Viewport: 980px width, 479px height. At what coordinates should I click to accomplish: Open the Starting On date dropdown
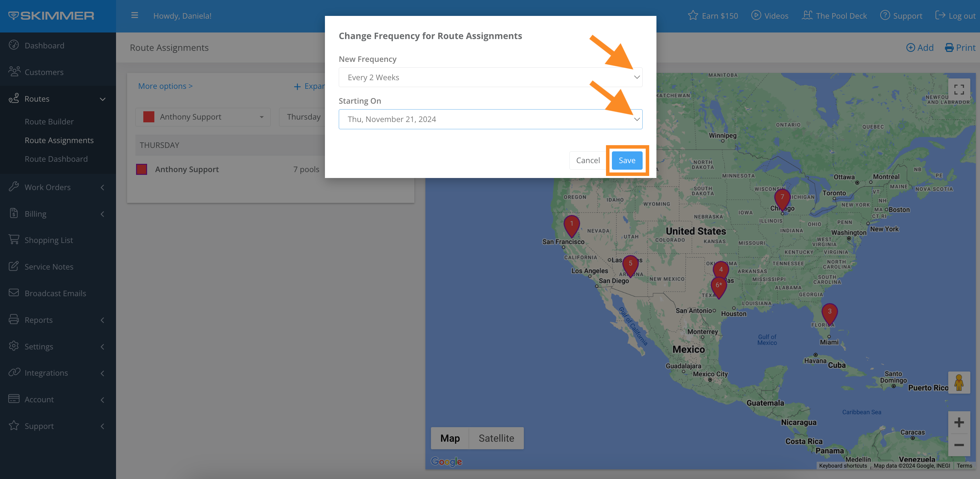click(490, 119)
